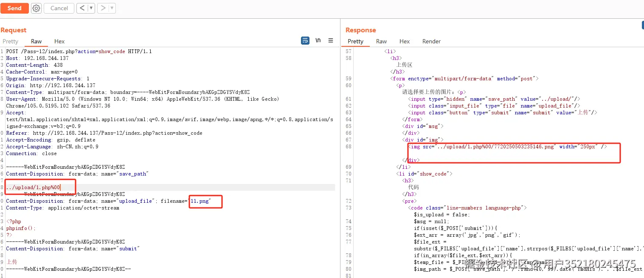The height and width of the screenshot is (278, 644).
Task: Click the Accept-Language header line
Action: 52,147
